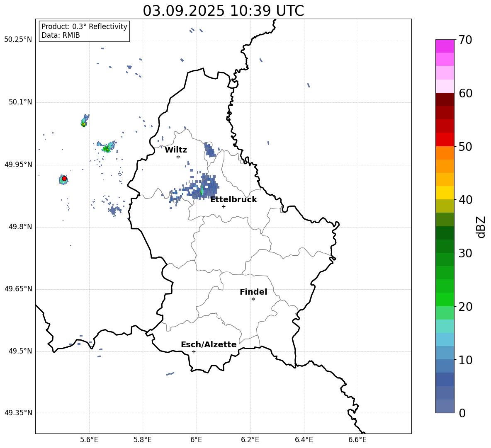Click the 49.5°N latitude label

pos(20,351)
